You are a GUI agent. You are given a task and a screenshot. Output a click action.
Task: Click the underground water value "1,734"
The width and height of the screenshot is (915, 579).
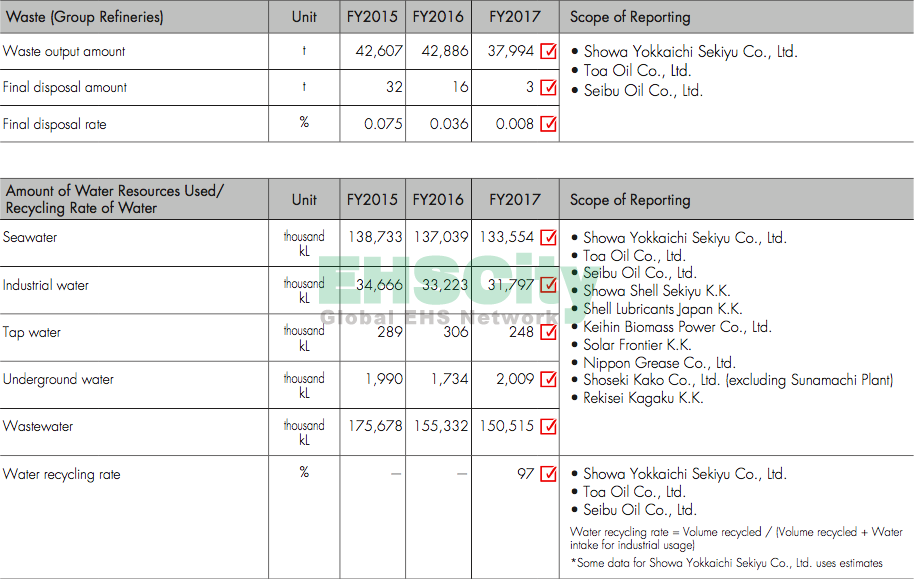click(x=449, y=379)
